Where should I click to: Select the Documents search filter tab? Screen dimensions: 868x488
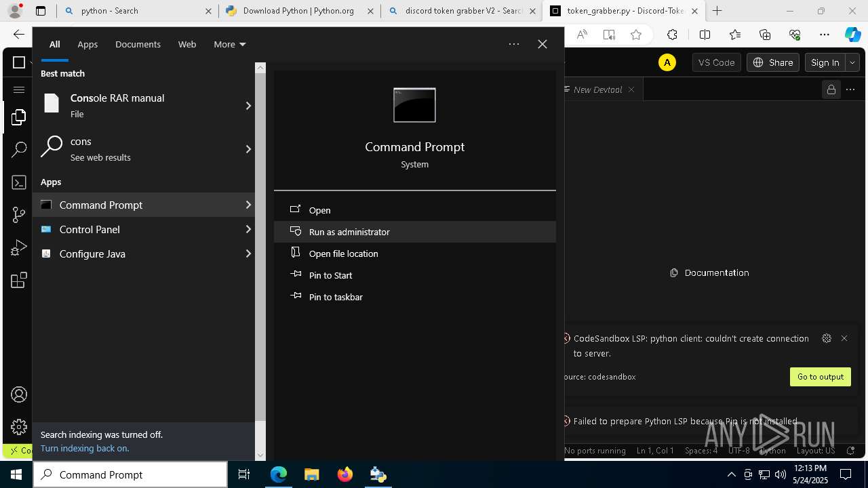point(138,44)
